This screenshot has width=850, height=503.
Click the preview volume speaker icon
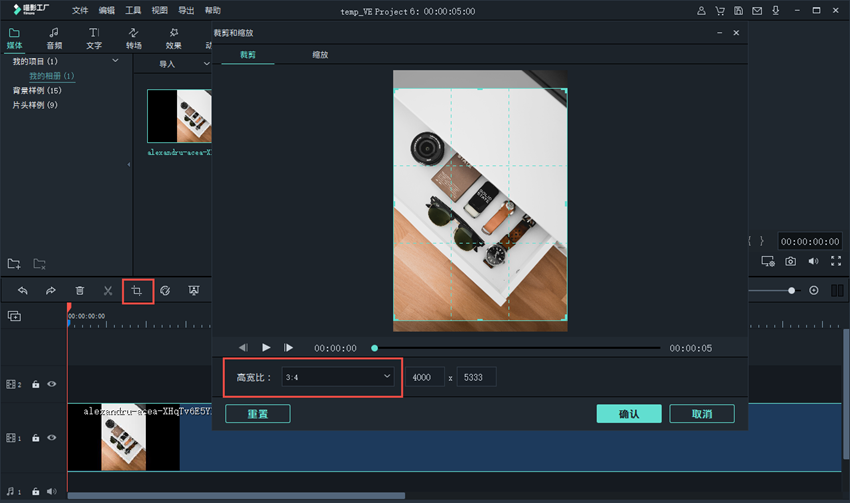pos(813,261)
